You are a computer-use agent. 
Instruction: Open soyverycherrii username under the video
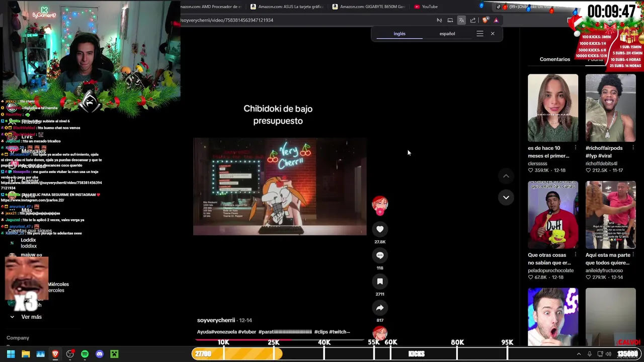pyautogui.click(x=216, y=320)
